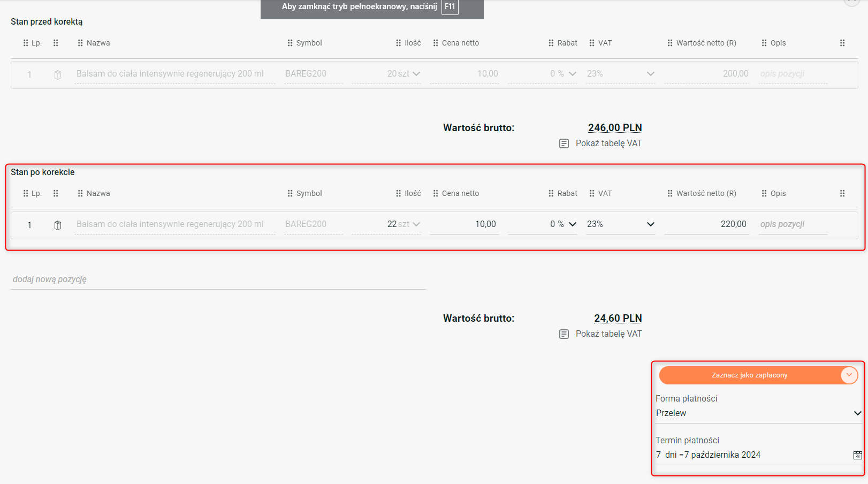The image size is (868, 484).
Task: Click 'Pokaż tabelę VAT' under the 24,60 PLN total
Action: click(x=609, y=334)
